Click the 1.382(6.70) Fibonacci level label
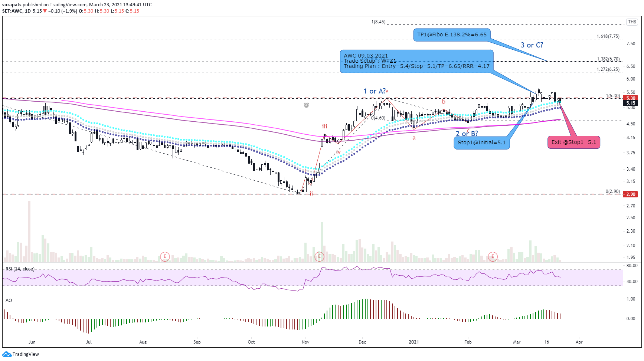 pos(608,59)
